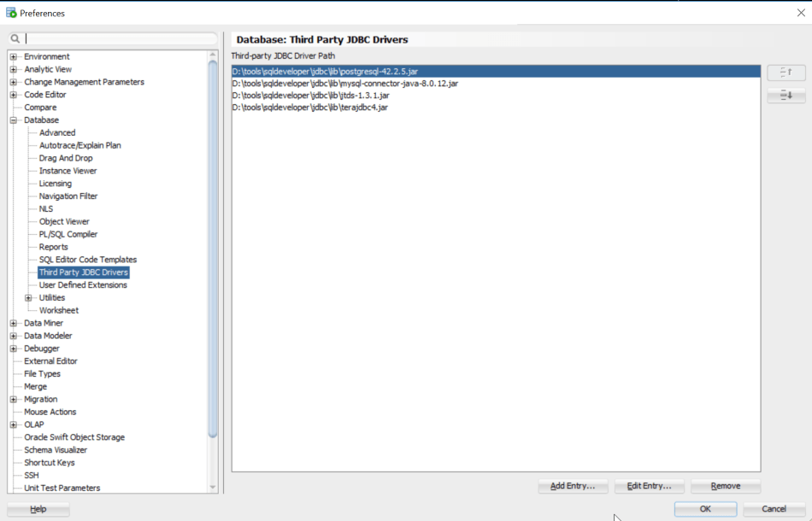Open the SSH preferences page

[31, 475]
